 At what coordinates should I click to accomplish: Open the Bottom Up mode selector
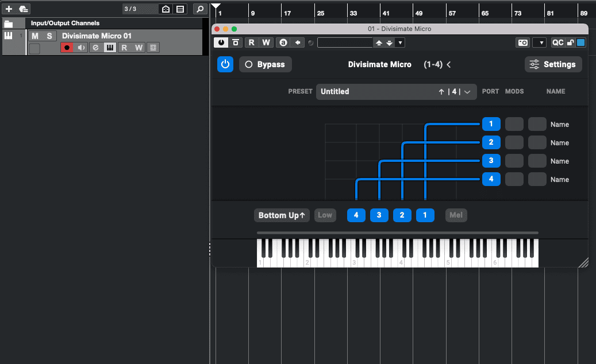pyautogui.click(x=282, y=215)
